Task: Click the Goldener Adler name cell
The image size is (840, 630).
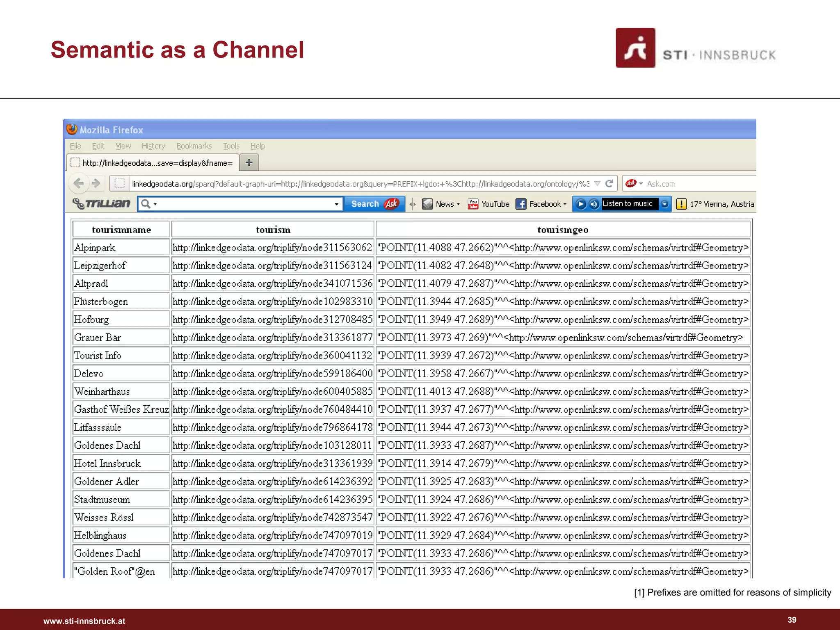Action: [121, 482]
